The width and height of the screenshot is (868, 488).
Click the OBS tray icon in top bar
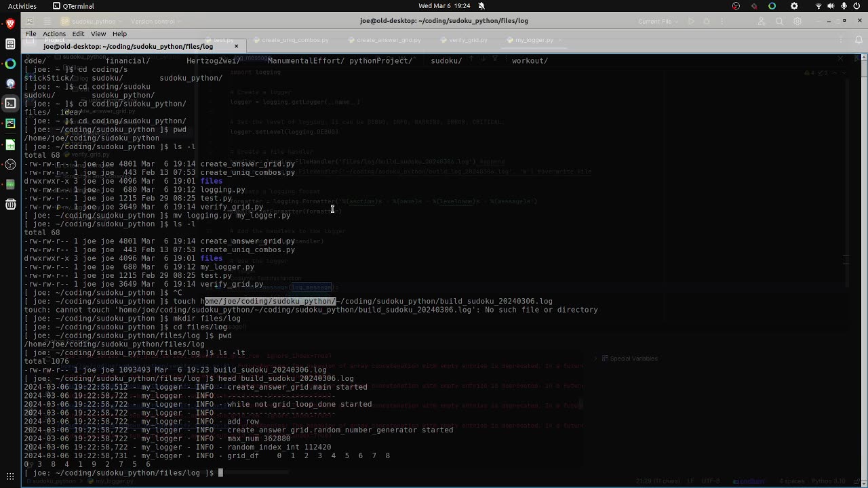click(736, 6)
